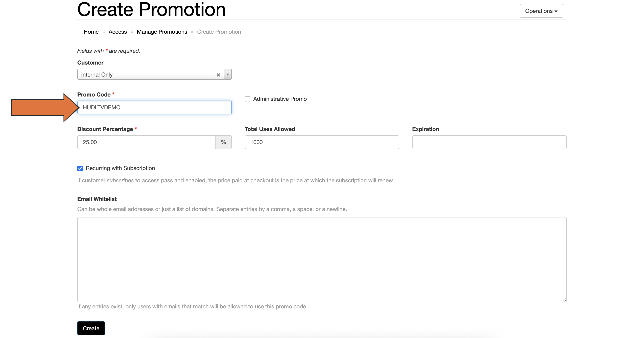Click the Expiration date field
Image resolution: width=644 pixels, height=338 pixels.
[x=489, y=142]
